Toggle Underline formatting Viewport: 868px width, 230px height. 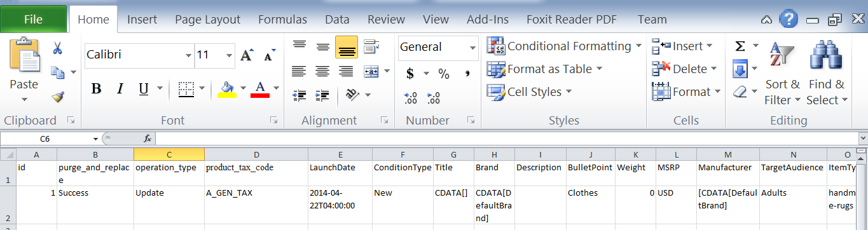coord(143,88)
